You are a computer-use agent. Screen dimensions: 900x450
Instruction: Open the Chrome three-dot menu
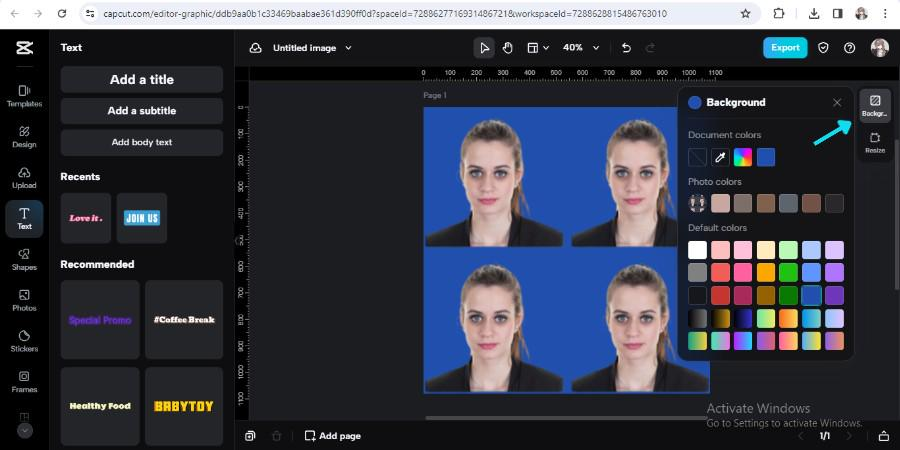[x=885, y=13]
